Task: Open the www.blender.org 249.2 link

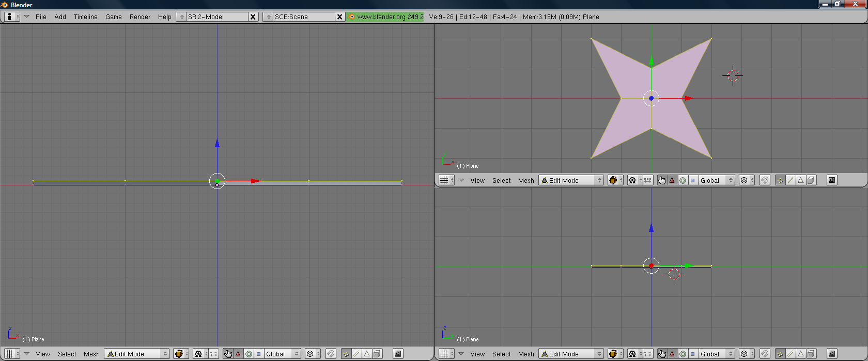Action: 385,17
